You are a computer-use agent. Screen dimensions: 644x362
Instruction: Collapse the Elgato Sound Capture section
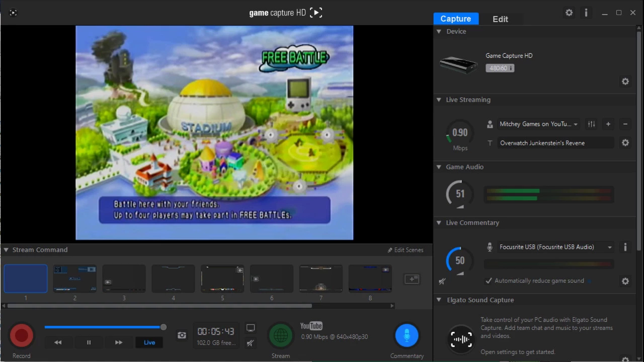click(x=439, y=300)
